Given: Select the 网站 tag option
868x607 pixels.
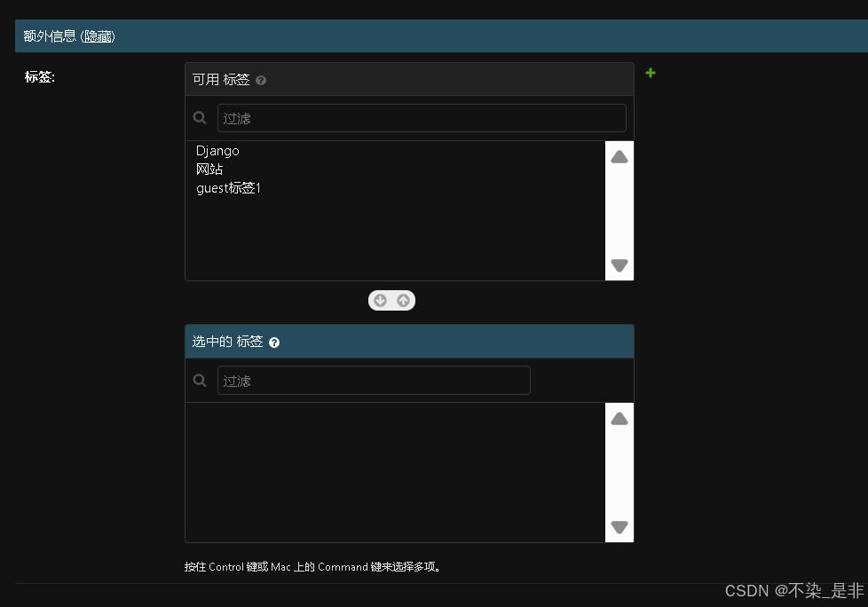Looking at the screenshot, I should pyautogui.click(x=395, y=169).
